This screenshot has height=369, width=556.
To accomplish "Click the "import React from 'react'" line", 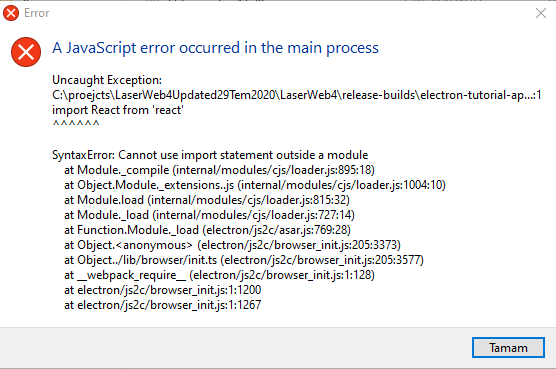I will point(118,110).
